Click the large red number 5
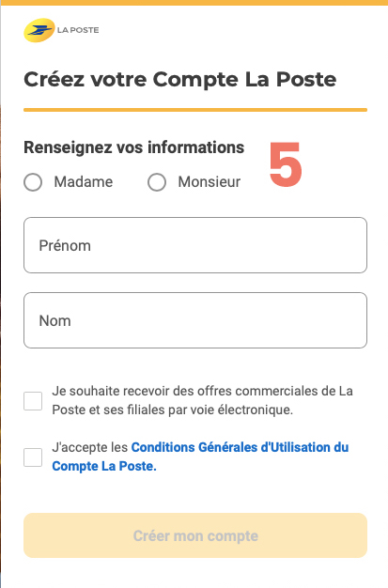This screenshot has height=588, width=388. point(286,163)
